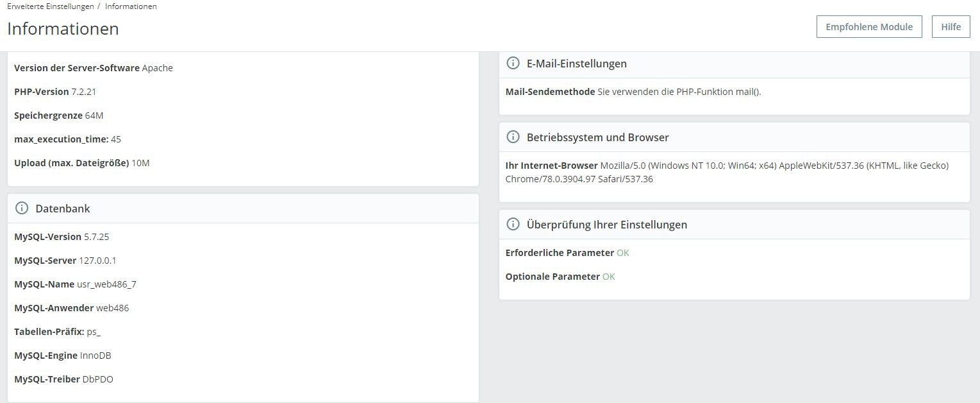Click the Mail-Sendemethode label
This screenshot has height=403, width=980.
pos(550,92)
